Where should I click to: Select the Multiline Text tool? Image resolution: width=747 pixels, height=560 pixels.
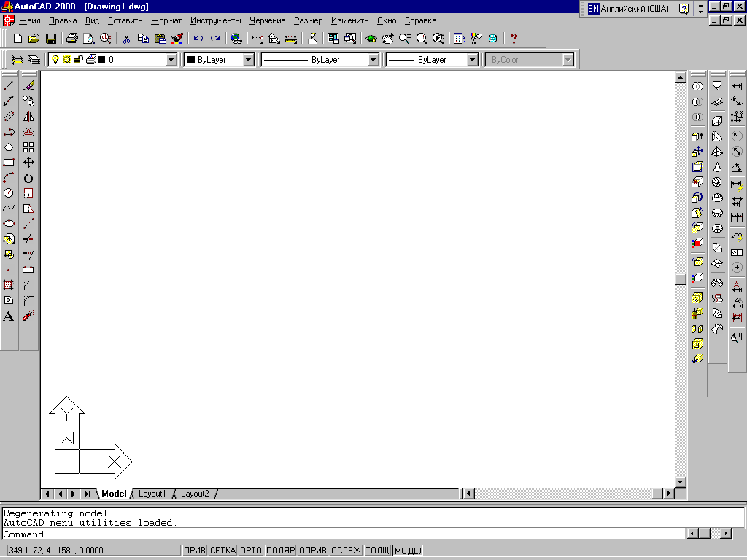pyautogui.click(x=9, y=316)
